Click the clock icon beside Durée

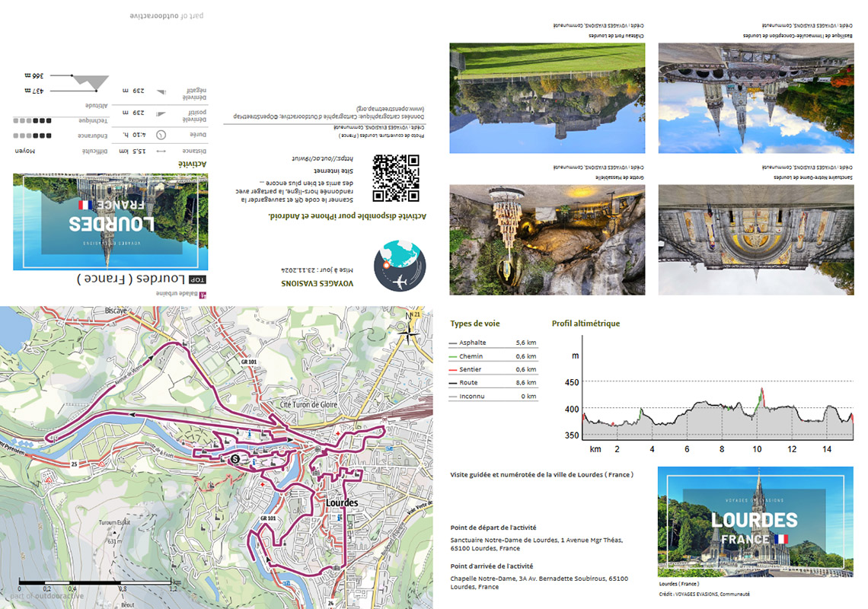161,135
